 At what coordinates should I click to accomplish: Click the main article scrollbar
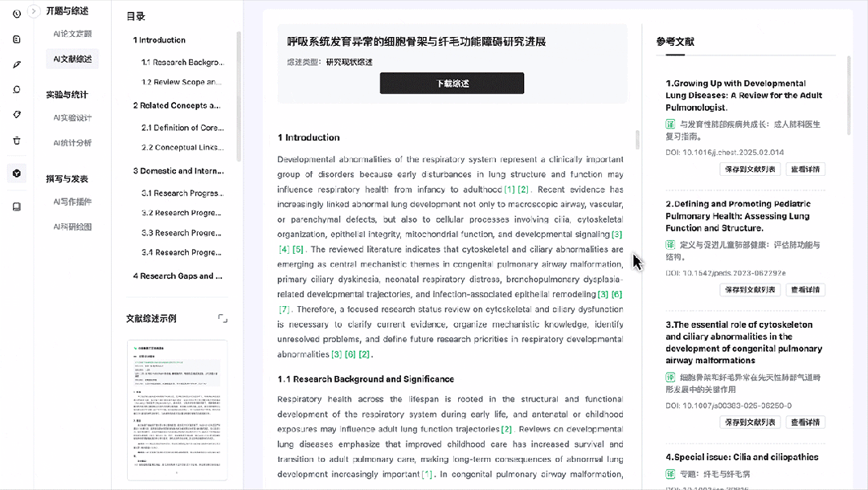(637, 140)
